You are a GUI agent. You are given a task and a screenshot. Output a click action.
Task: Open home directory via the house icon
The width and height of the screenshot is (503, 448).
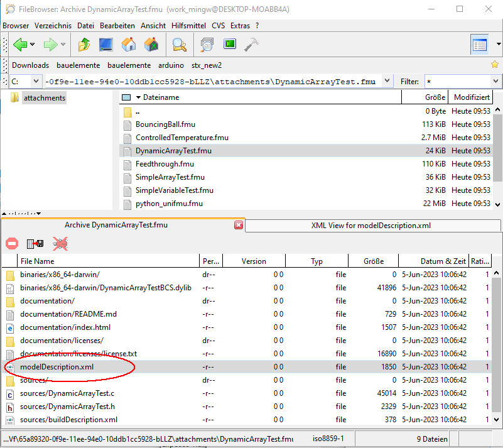[x=129, y=45]
